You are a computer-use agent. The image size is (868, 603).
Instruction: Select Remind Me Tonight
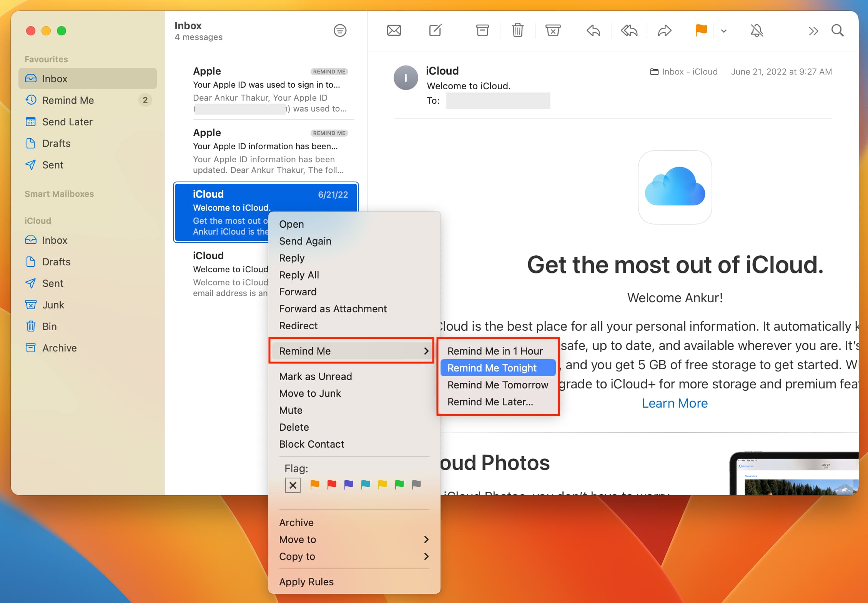(498, 368)
